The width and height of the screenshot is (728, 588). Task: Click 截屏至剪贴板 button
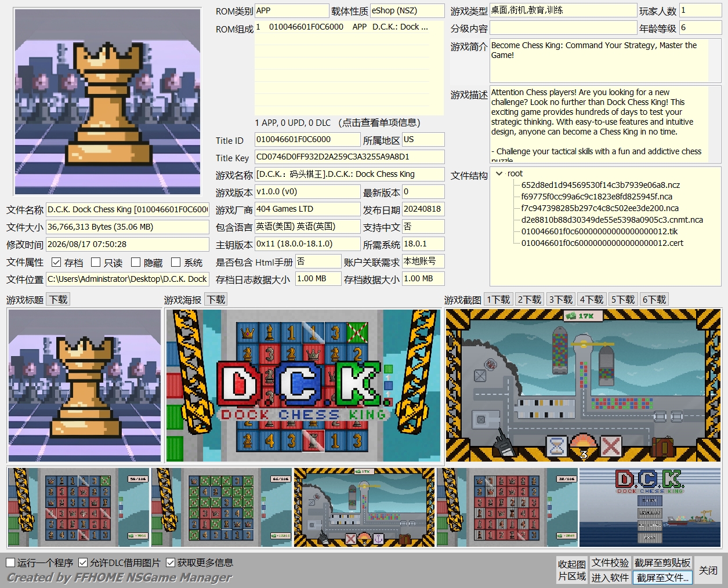pos(662,562)
